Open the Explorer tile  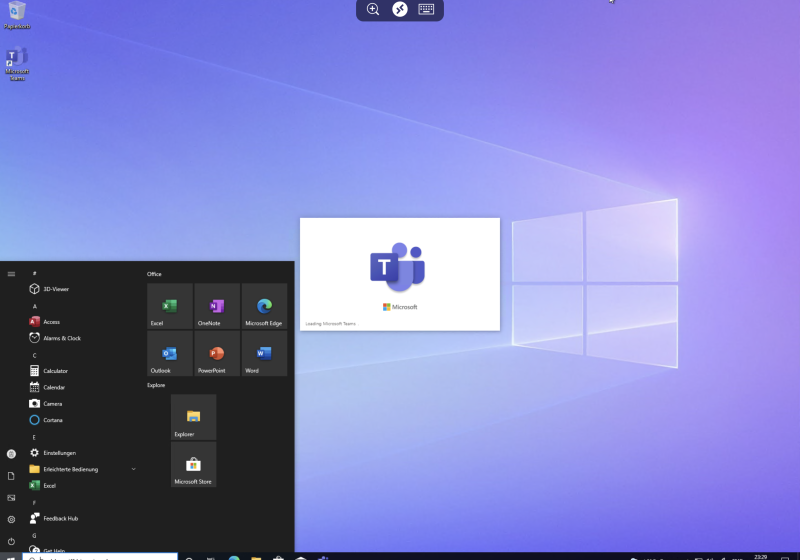tap(193, 417)
